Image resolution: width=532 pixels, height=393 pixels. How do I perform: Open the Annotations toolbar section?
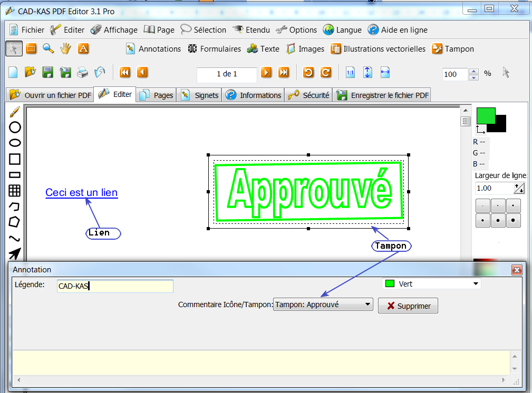[x=153, y=49]
